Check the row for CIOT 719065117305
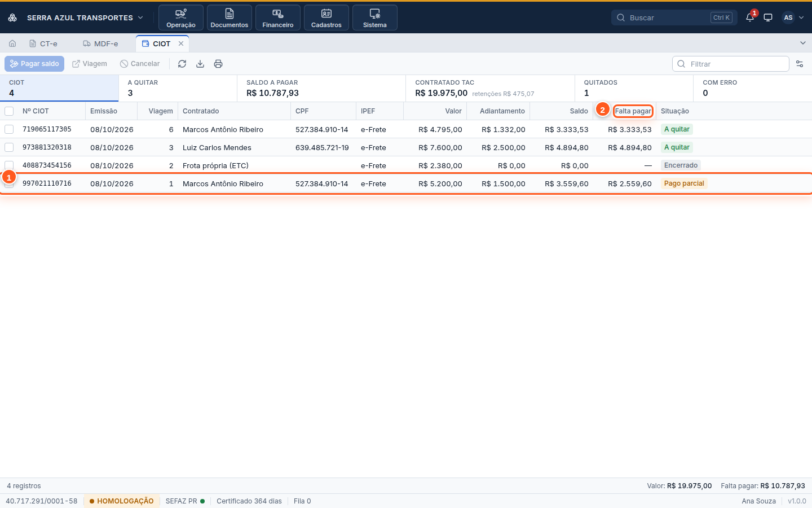Screen dimensions: 812x508 [9, 129]
